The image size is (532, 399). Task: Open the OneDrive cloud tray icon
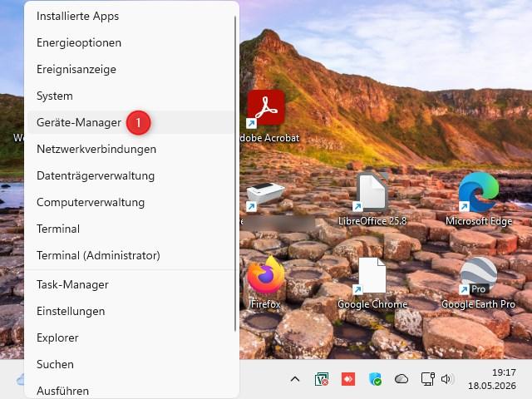[x=401, y=379]
